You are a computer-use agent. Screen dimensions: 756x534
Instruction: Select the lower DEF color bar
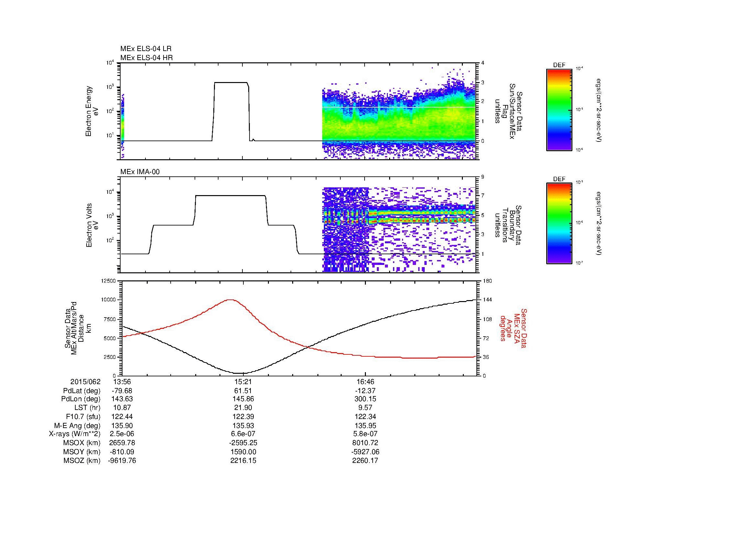click(x=559, y=224)
